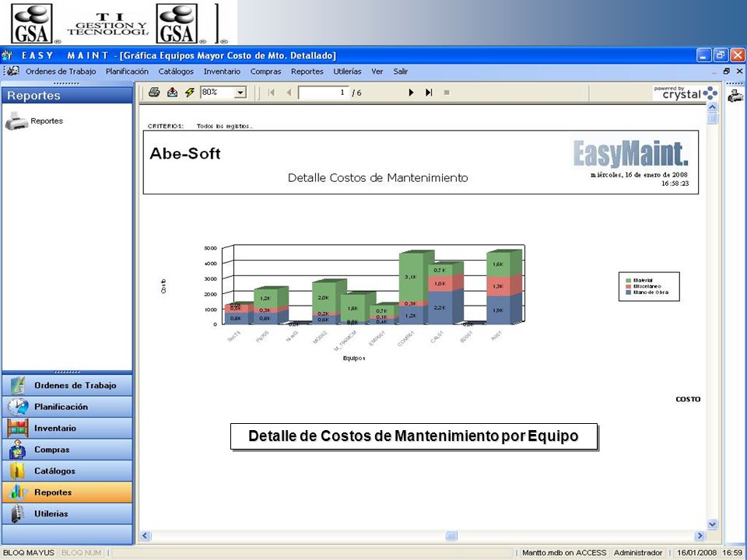Click the green 3,1K segment of the COM001 bar
Image resolution: width=747 pixels, height=560 pixels.
(x=411, y=277)
